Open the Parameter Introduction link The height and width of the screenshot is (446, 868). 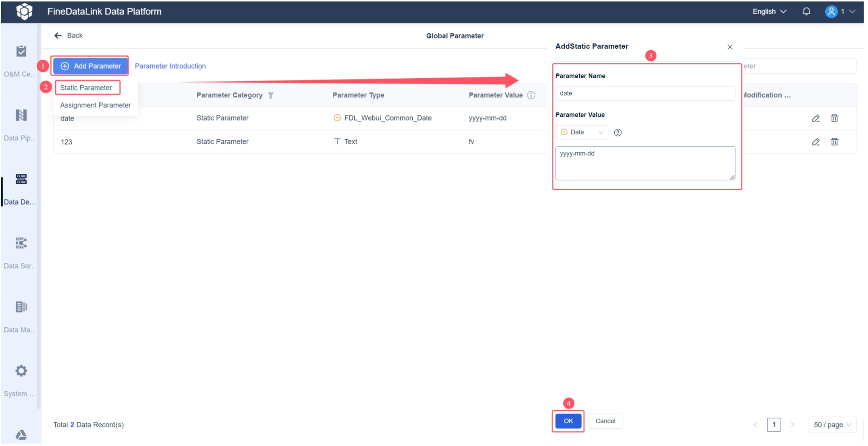point(170,66)
